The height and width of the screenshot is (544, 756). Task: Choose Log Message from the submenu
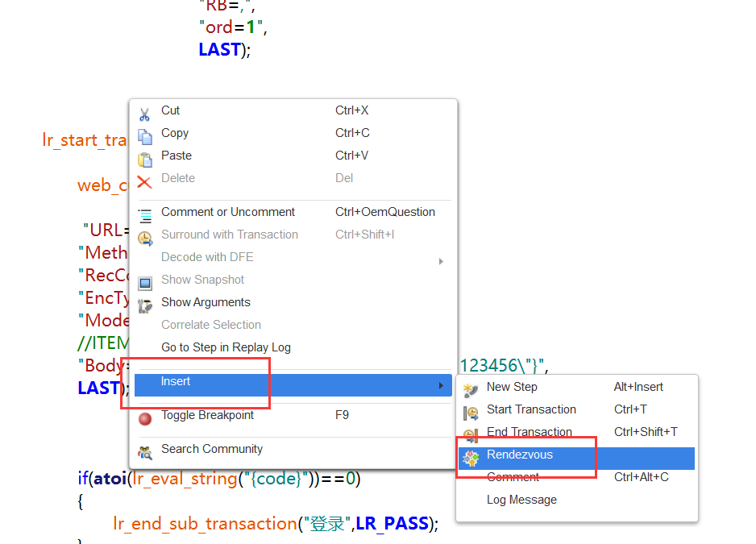pyautogui.click(x=521, y=500)
